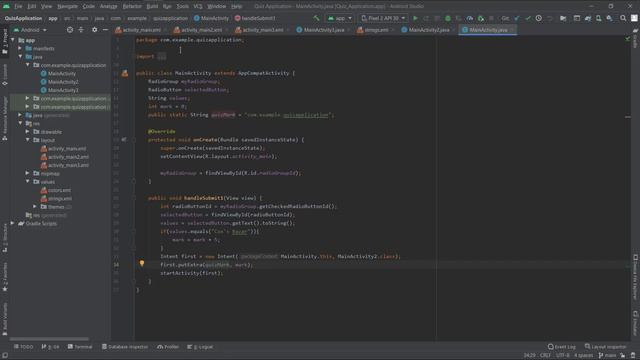Hide the project panel with the minus icon
The height and width of the screenshot is (360, 640).
(x=105, y=30)
